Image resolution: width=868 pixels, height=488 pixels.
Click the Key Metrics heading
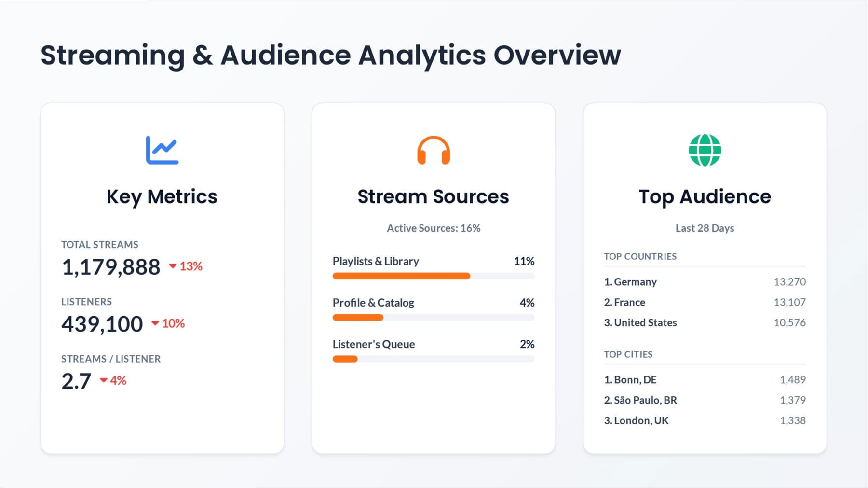pyautogui.click(x=162, y=197)
